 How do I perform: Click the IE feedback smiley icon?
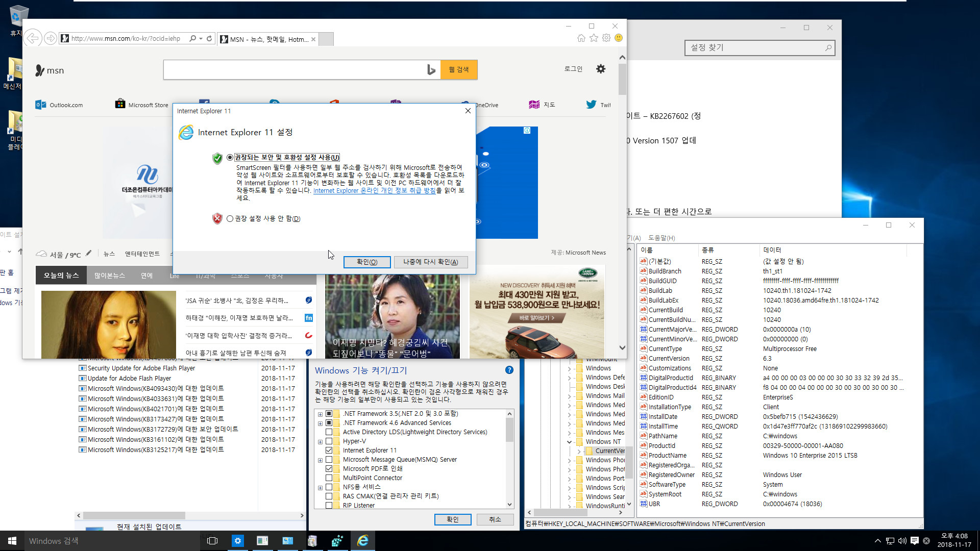(x=619, y=38)
